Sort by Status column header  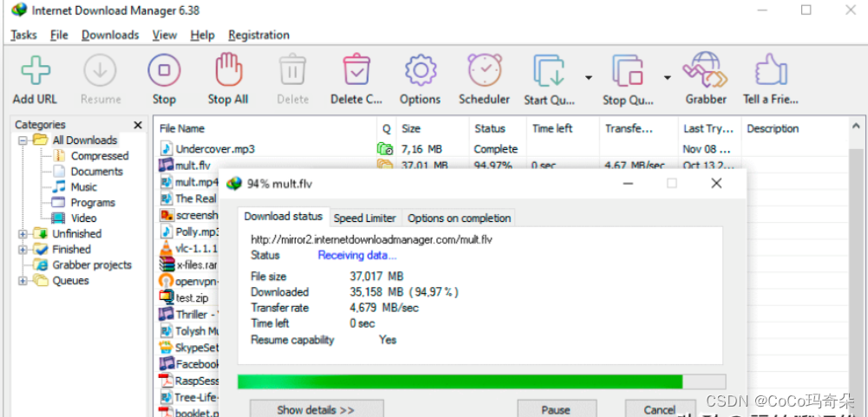pos(498,128)
